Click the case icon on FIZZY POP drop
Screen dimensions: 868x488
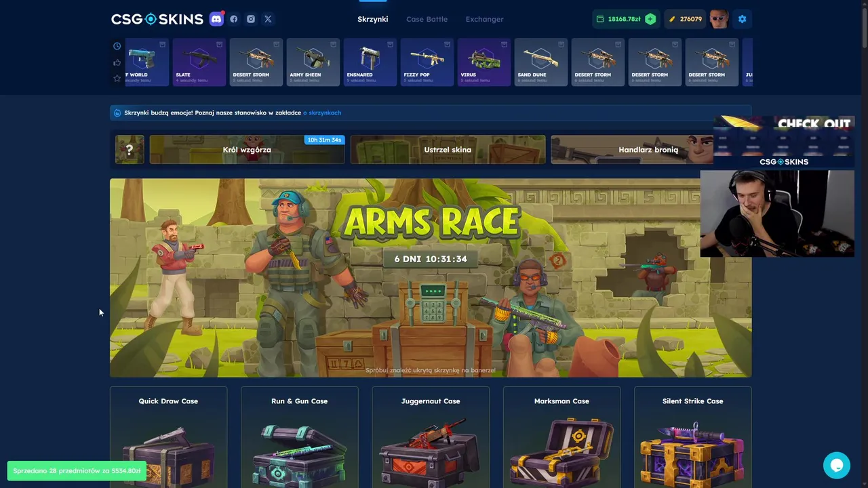(447, 44)
